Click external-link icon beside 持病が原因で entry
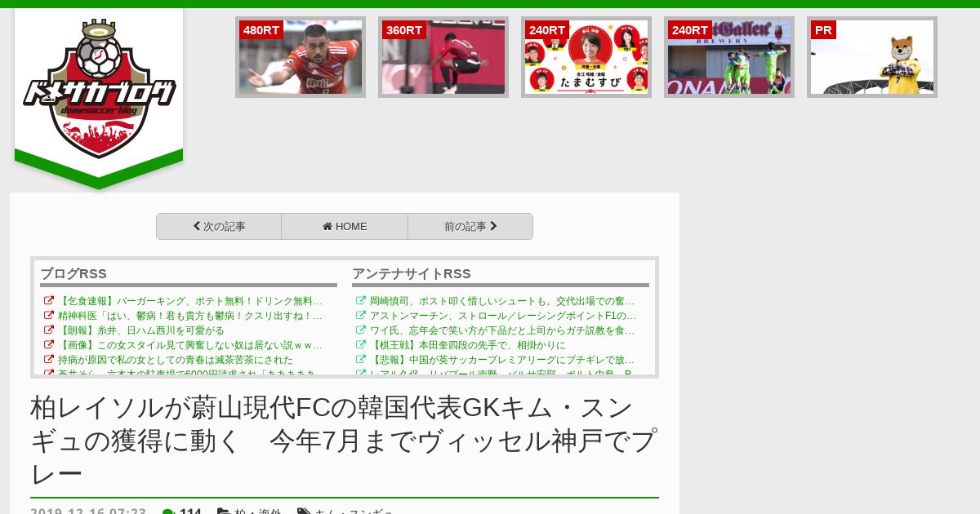The image size is (980, 514). click(49, 360)
